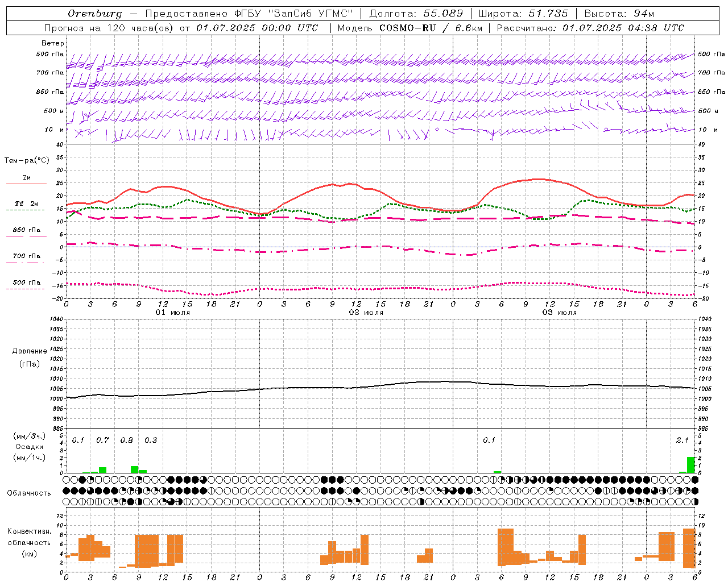Click the 0.7 precipitation amount

[102, 440]
